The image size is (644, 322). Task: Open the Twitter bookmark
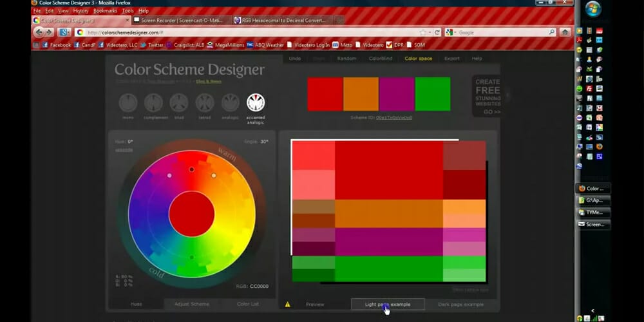[151, 45]
